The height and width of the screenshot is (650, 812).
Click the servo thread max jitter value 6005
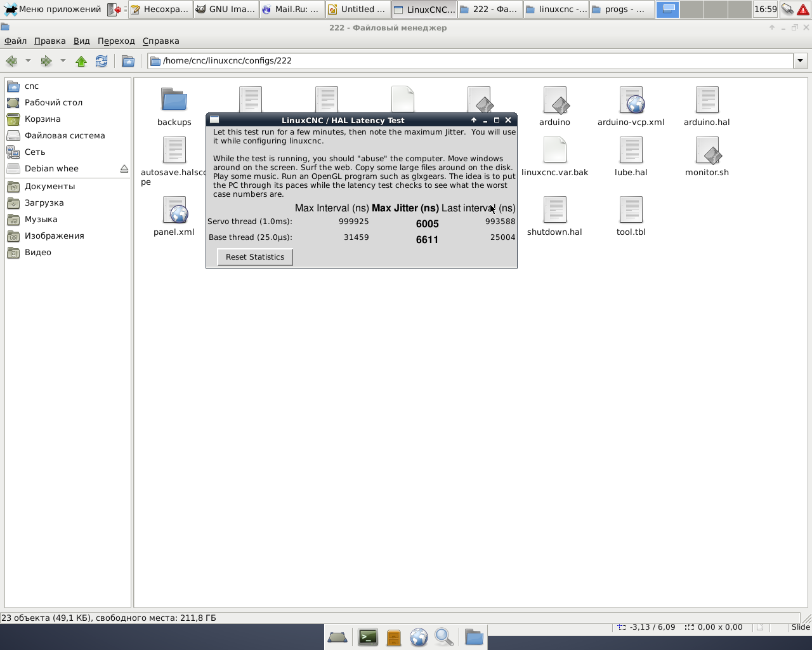[x=428, y=224]
